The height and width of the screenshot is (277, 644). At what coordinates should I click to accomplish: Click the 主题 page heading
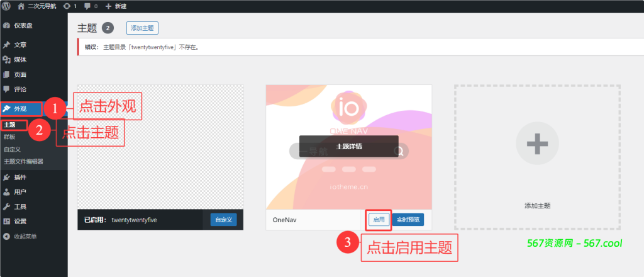click(87, 28)
